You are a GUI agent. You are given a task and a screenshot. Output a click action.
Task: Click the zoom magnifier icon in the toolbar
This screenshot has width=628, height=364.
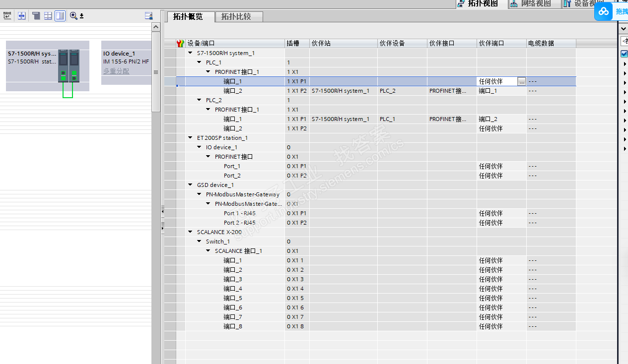point(73,16)
